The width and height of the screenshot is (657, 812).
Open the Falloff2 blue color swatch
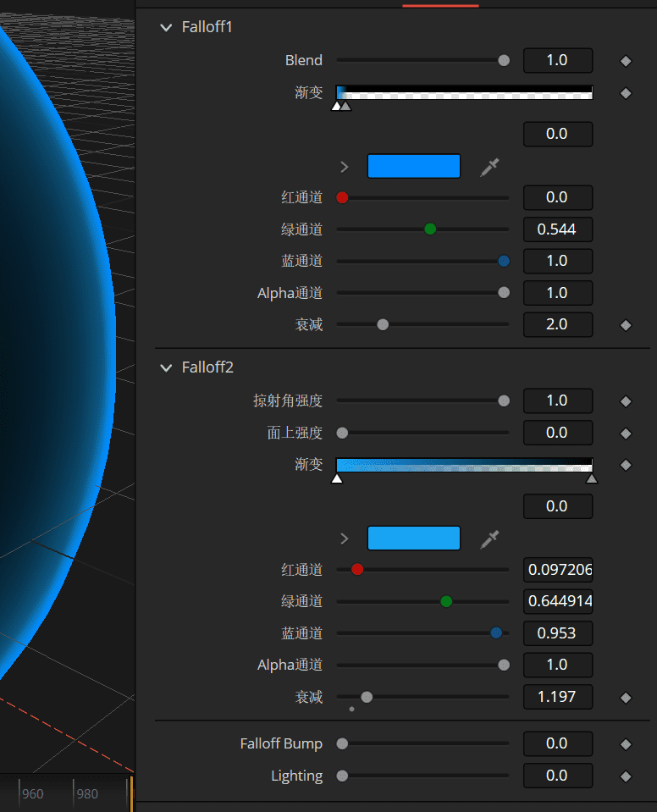click(413, 539)
